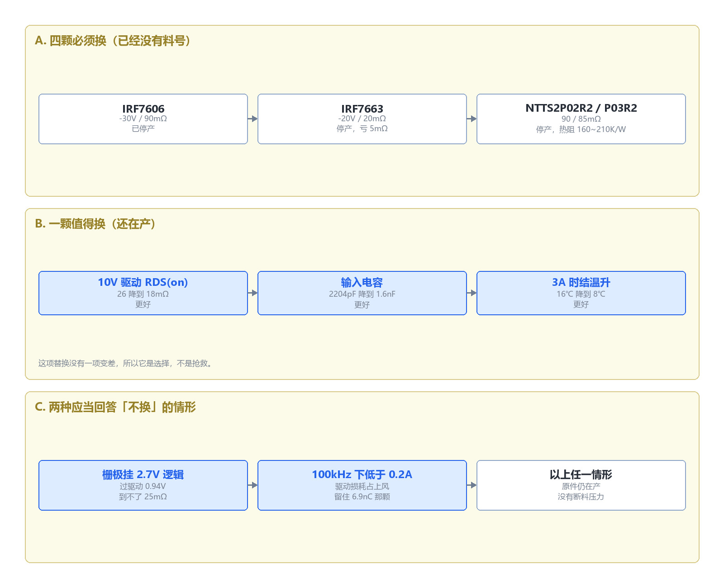Click the 以上任一情形 box

(581, 485)
